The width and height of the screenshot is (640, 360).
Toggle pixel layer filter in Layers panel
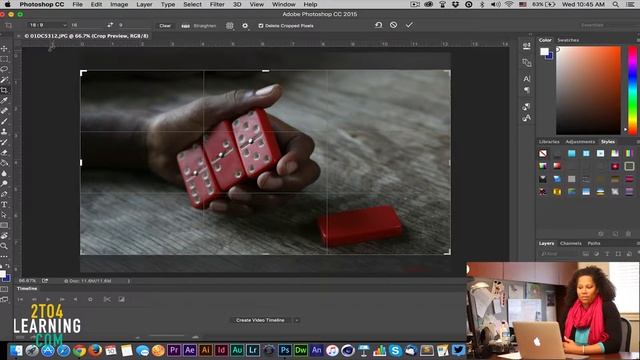coord(585,254)
